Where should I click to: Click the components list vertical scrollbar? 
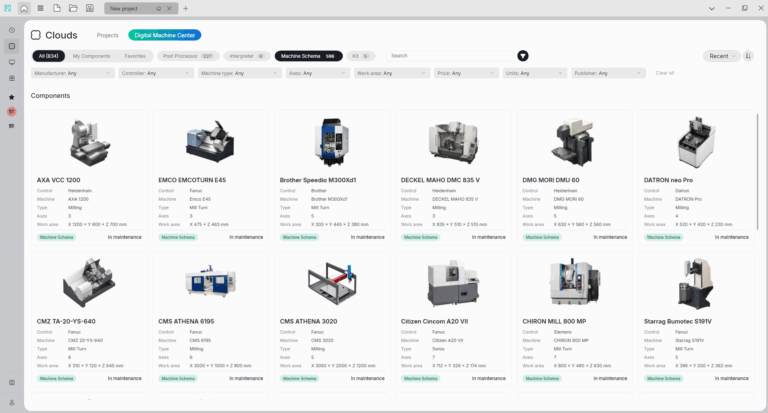[x=757, y=170]
